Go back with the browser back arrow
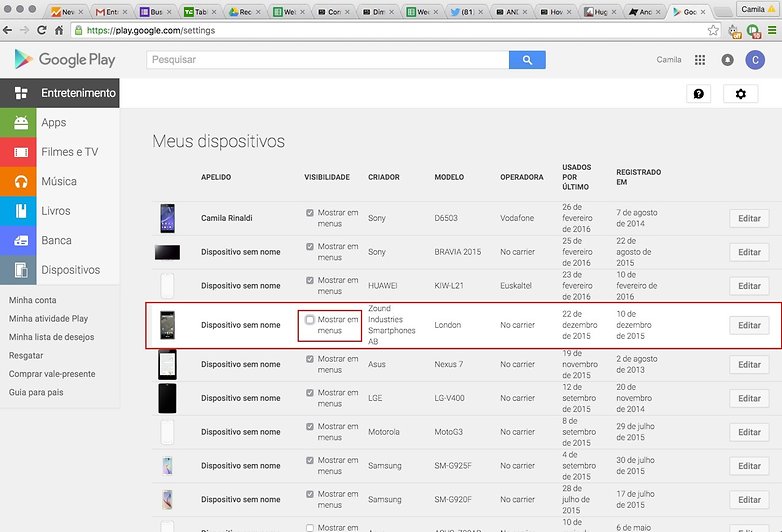Image resolution: width=782 pixels, height=532 pixels. [7, 30]
